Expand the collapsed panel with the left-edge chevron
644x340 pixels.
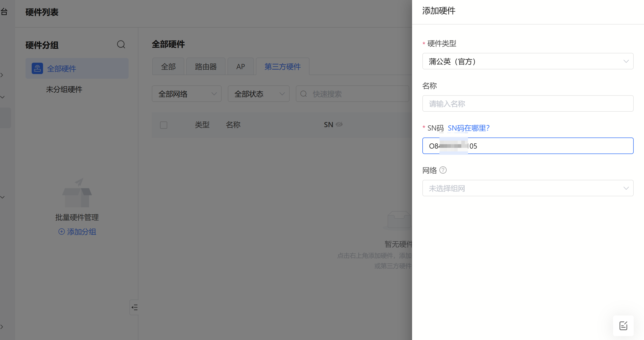(2, 75)
